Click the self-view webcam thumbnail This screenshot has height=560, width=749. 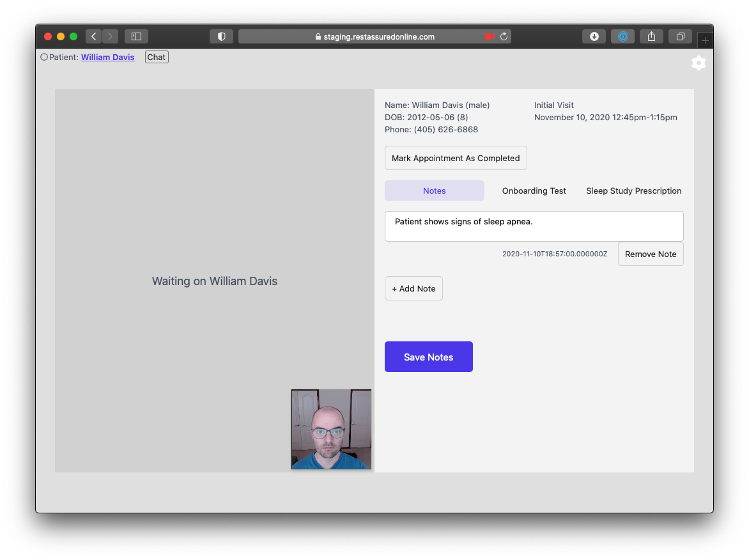331,429
